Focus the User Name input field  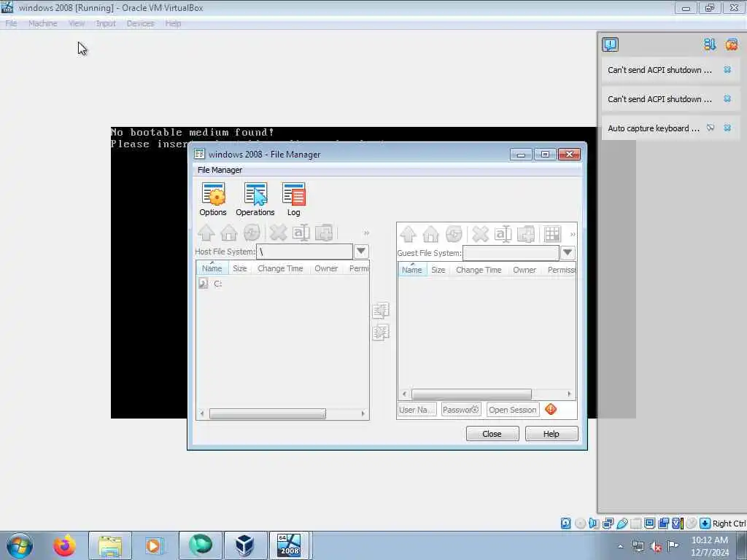pos(417,410)
